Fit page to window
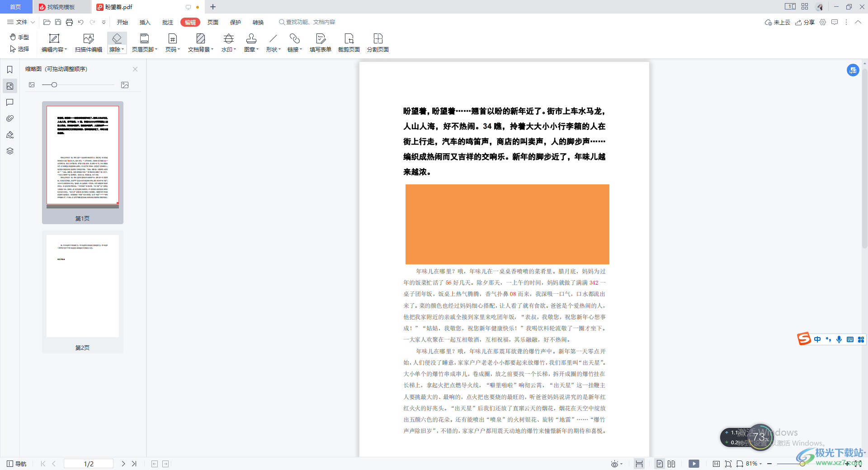The image size is (868, 470). coord(728,464)
